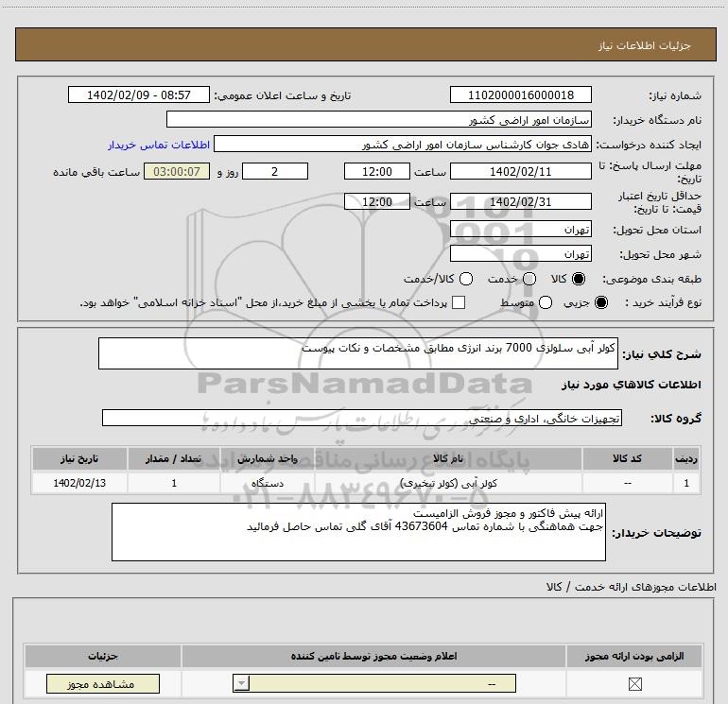Click the گروه کالا field

click(x=362, y=418)
